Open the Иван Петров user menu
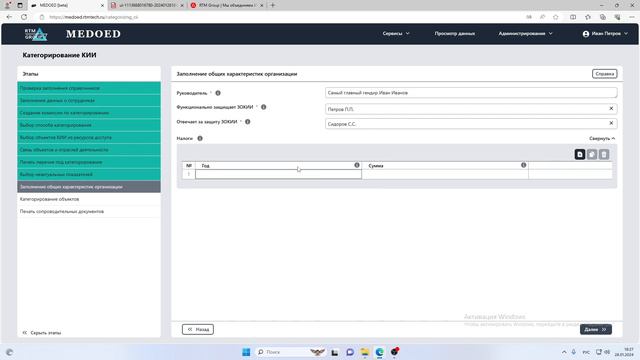 click(x=605, y=33)
